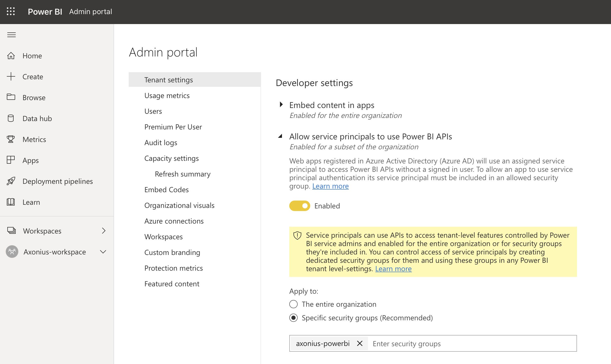The height and width of the screenshot is (364, 611).
Task: Open the Audit logs admin tab
Action: (x=161, y=143)
